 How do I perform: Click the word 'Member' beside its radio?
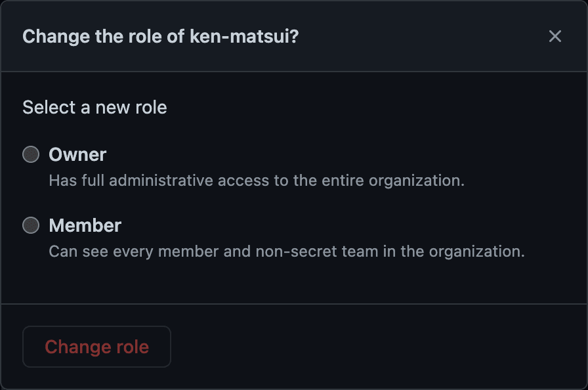click(85, 226)
